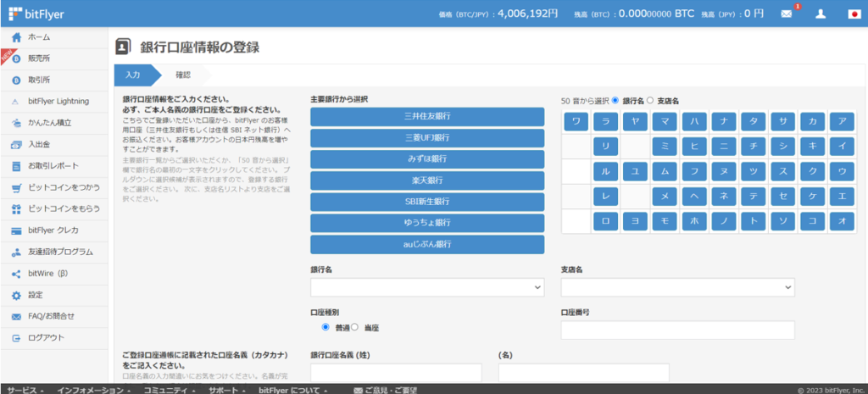Screen dimensions: 868x394
Task: Click the レ kana button
Action: tap(605, 197)
